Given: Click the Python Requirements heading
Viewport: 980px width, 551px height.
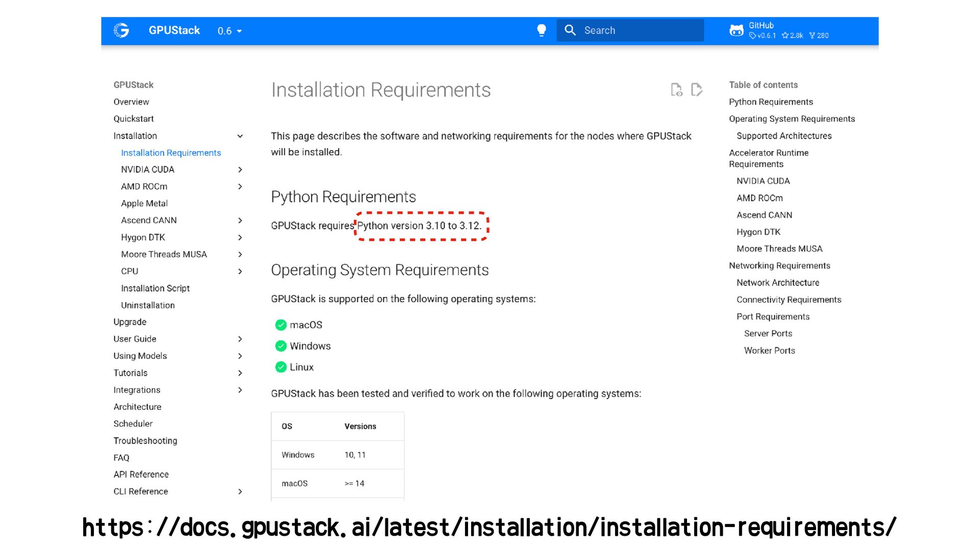Looking at the screenshot, I should pos(344,197).
